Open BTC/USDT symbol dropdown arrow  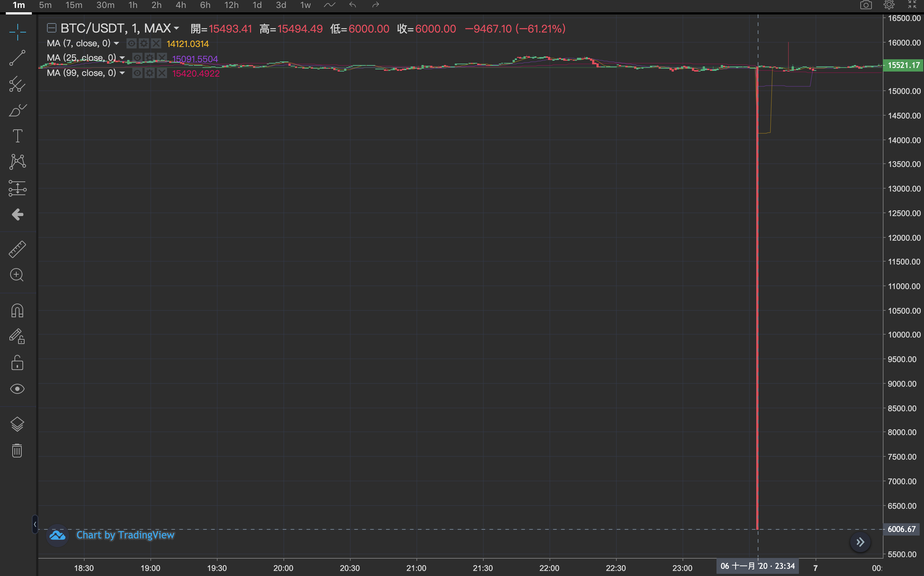click(x=176, y=29)
